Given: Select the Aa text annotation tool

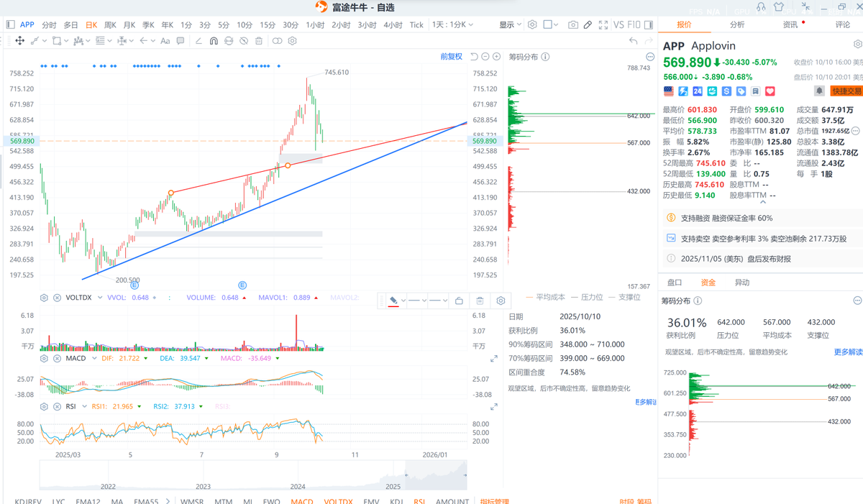Looking at the screenshot, I should pos(165,41).
